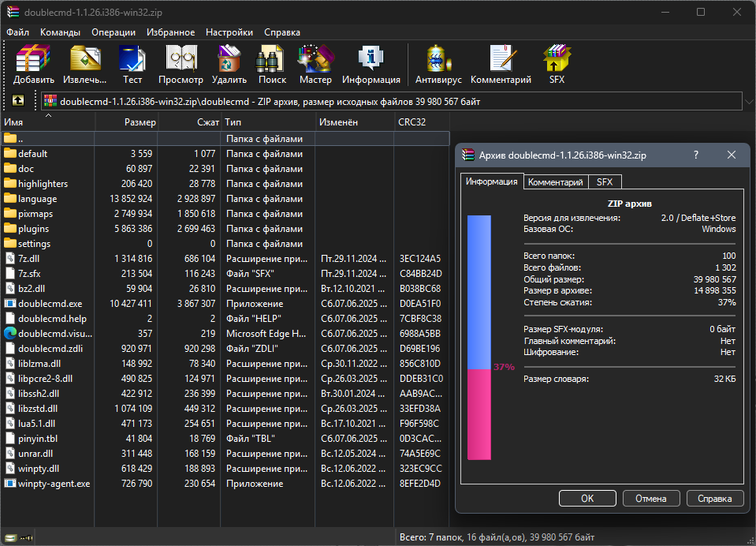
Task: Select the doc folder icon
Action: (x=10, y=169)
